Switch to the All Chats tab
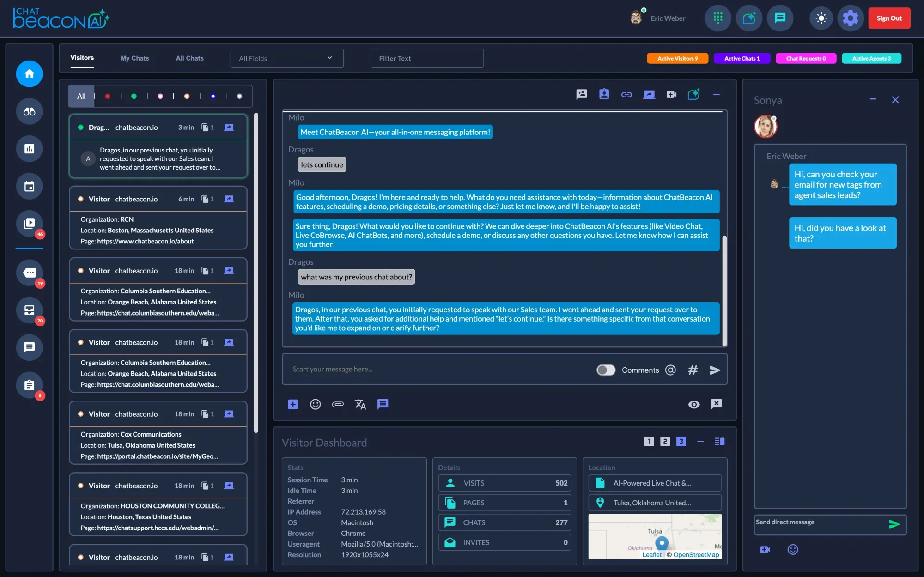Screen dimensions: 924x577 [189, 58]
